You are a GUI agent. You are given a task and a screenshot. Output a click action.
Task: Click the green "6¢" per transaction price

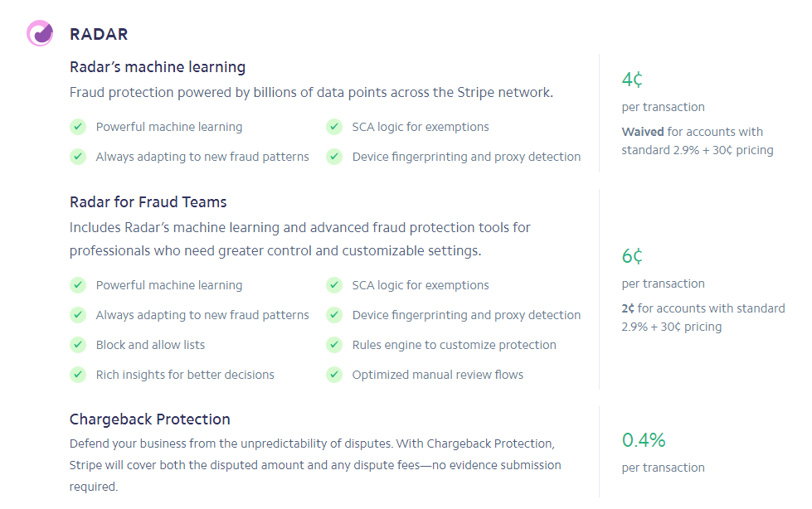coord(632,256)
